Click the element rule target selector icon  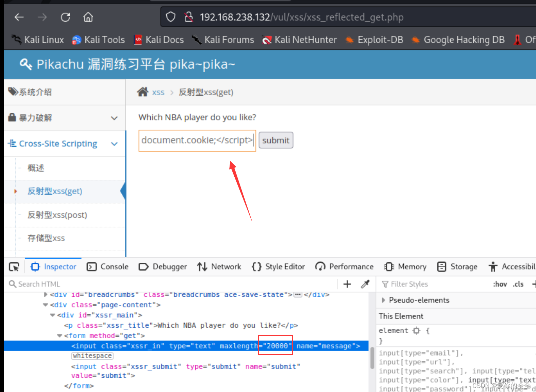pyautogui.click(x=417, y=330)
